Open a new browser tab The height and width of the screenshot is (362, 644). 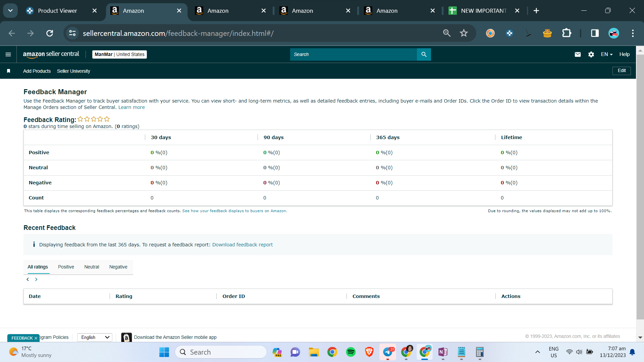point(536,11)
